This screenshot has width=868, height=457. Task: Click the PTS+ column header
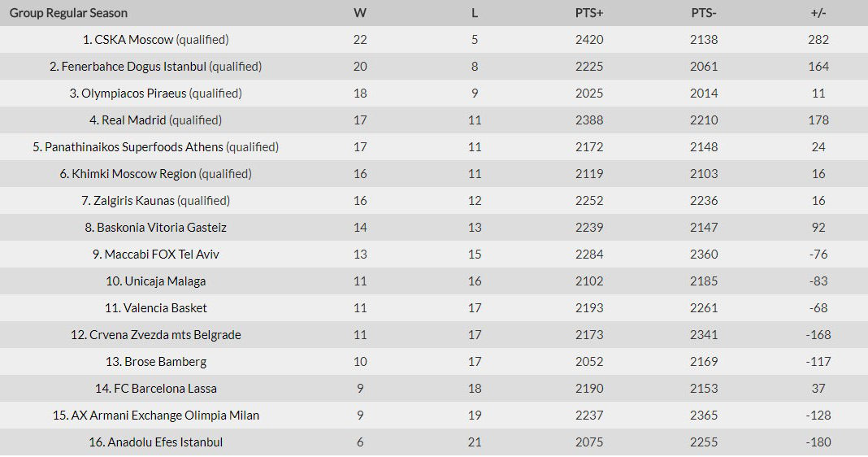tap(589, 13)
